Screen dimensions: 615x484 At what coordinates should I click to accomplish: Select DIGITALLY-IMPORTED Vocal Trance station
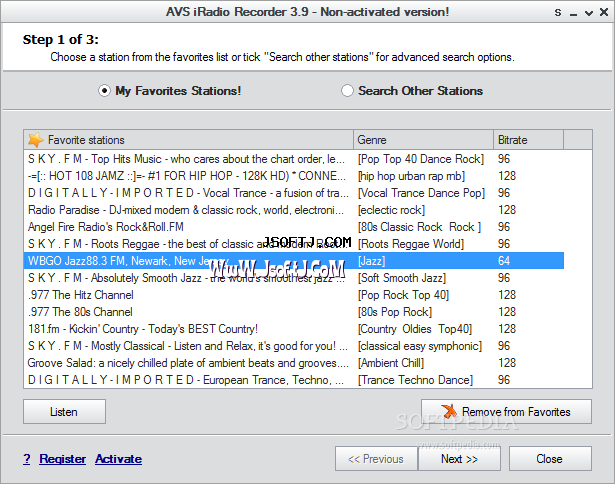(x=294, y=193)
